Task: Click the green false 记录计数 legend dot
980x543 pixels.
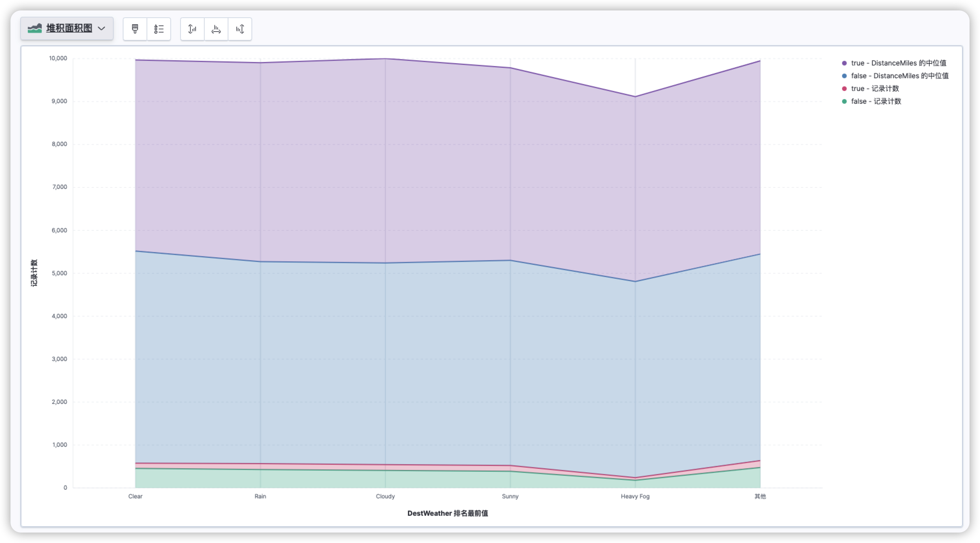Action: tap(844, 102)
